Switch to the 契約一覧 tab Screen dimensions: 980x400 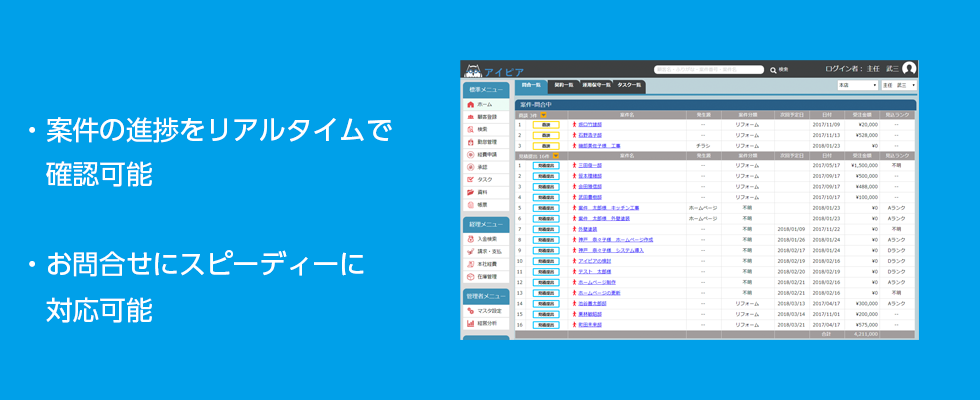pyautogui.click(x=562, y=86)
